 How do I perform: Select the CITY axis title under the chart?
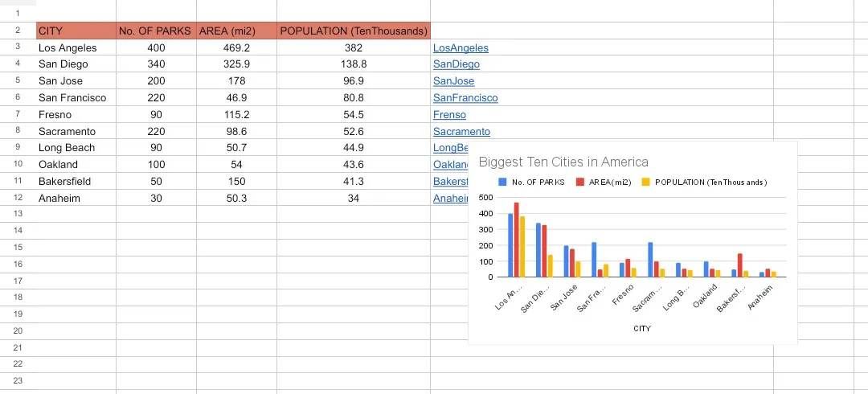pos(641,329)
